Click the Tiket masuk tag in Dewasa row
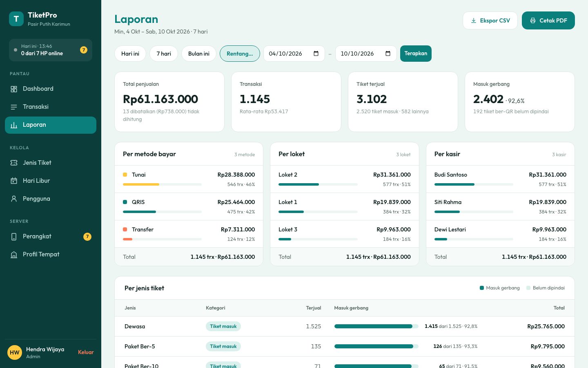Viewport: 588px width, 368px height. tap(223, 326)
